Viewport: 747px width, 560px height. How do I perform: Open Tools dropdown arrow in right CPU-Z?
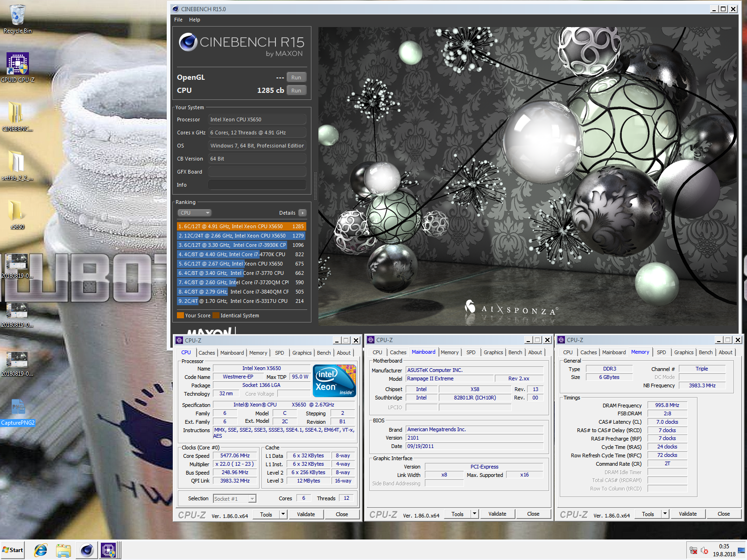point(665,514)
